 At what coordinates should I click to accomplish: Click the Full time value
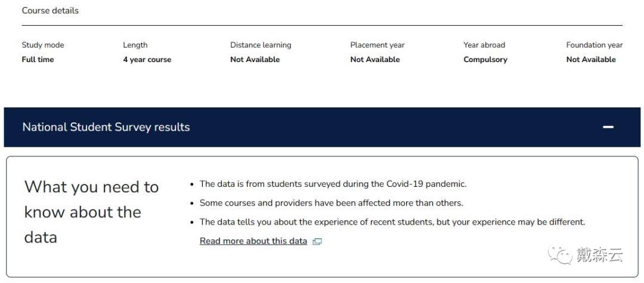38,60
